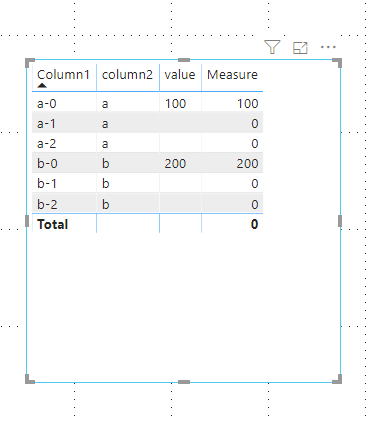Sort by the value header
Image resolution: width=372 pixels, height=421 pixels.
click(x=180, y=75)
